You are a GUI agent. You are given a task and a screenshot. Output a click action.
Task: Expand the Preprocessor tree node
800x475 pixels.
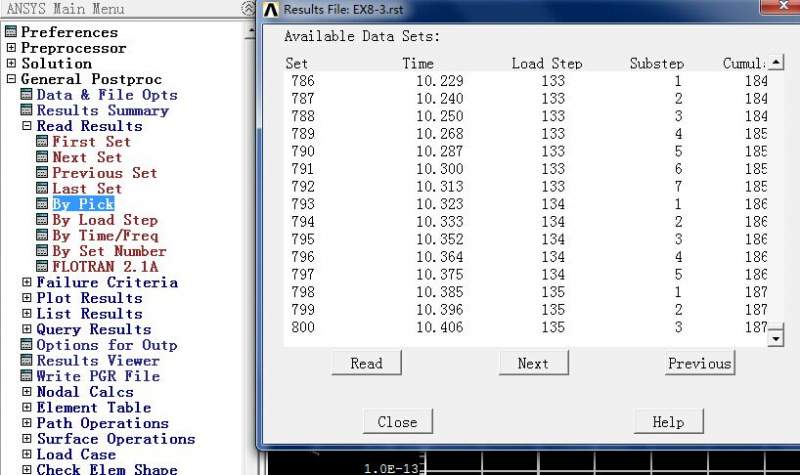(11, 47)
